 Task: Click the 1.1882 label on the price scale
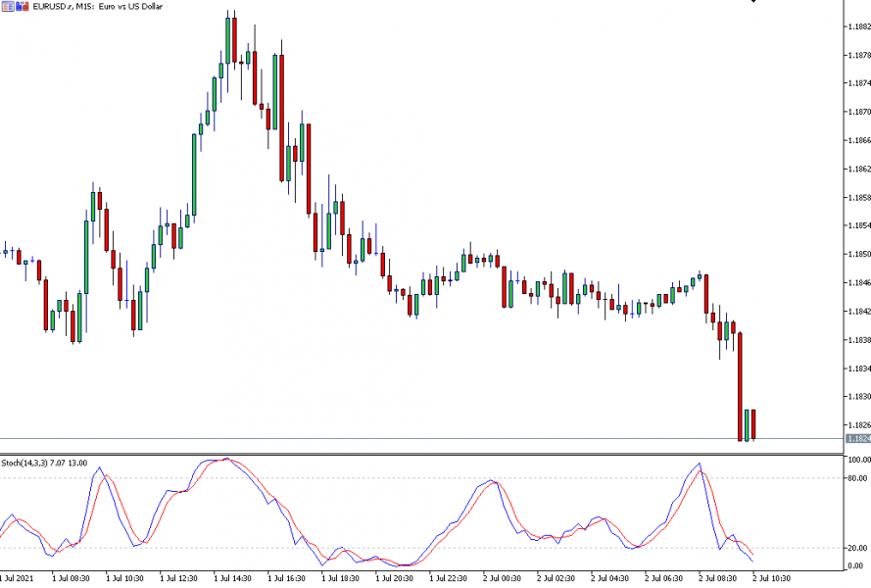tap(857, 26)
